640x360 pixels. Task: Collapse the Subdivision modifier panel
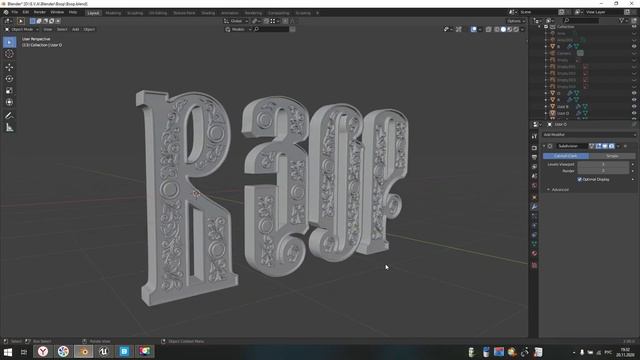(x=544, y=146)
